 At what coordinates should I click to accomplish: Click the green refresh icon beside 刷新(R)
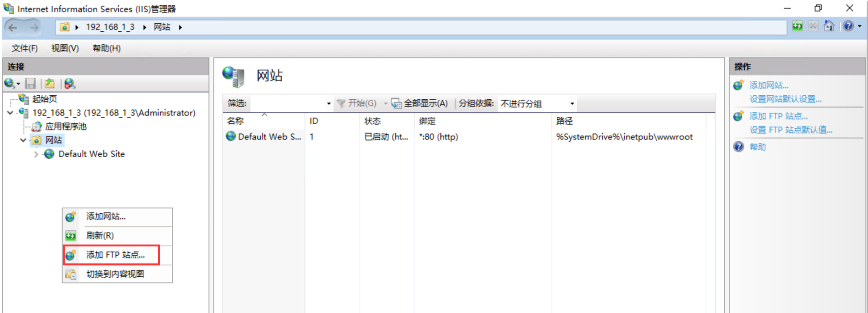(71, 236)
